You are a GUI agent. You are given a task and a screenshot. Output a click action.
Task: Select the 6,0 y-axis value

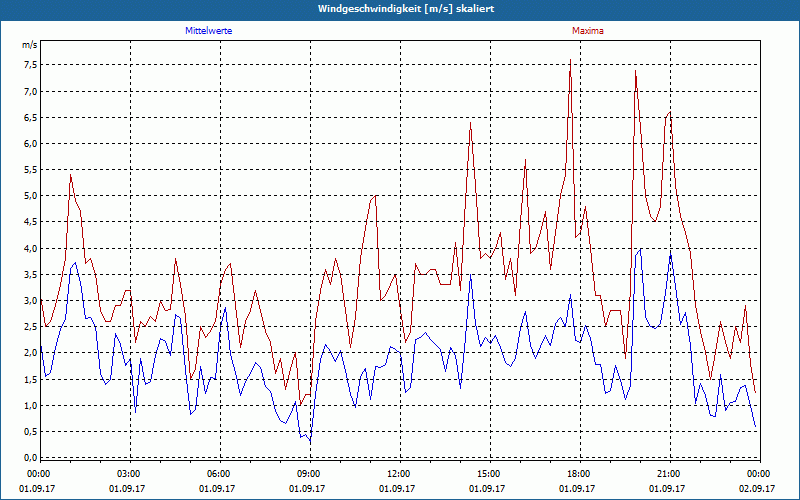[x=30, y=143]
